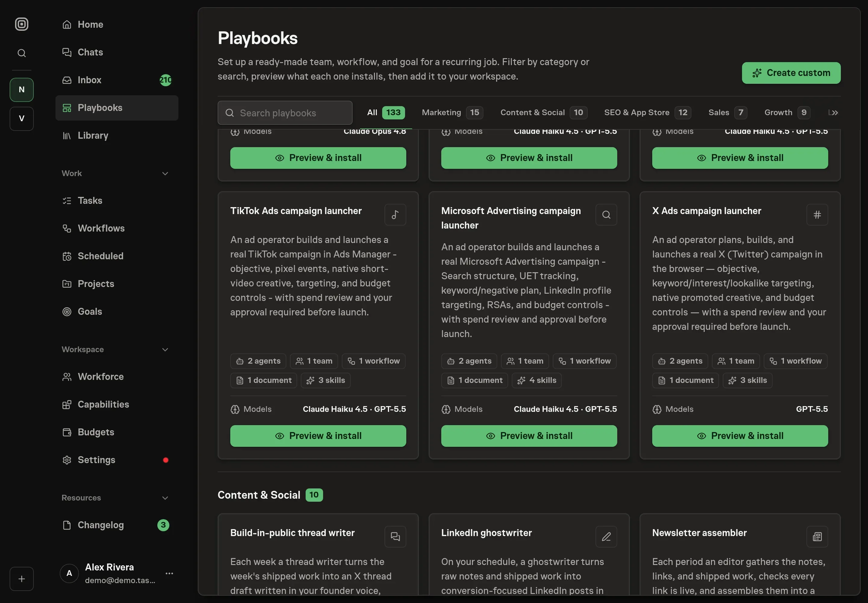Go to Home in the sidebar
The image size is (868, 603).
click(117, 24)
